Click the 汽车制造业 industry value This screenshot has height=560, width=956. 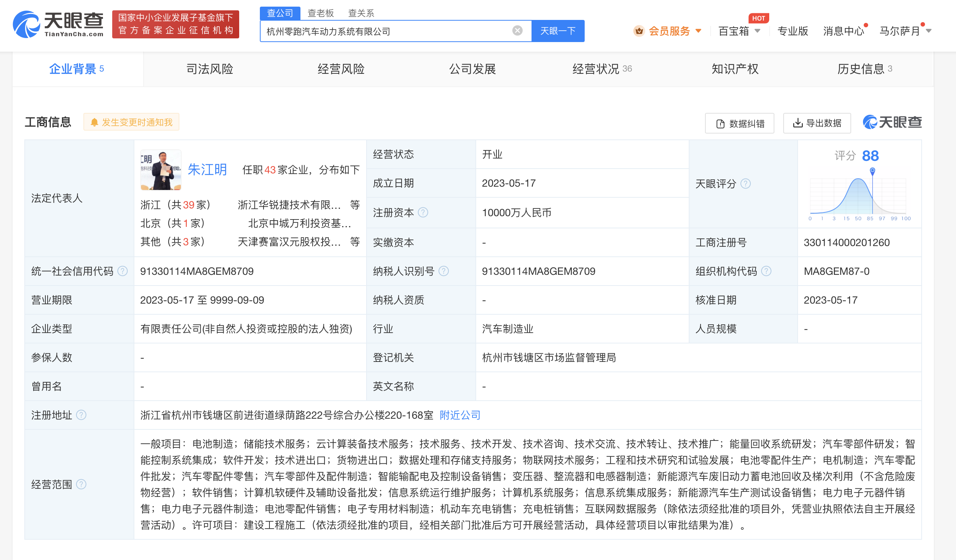coord(508,329)
